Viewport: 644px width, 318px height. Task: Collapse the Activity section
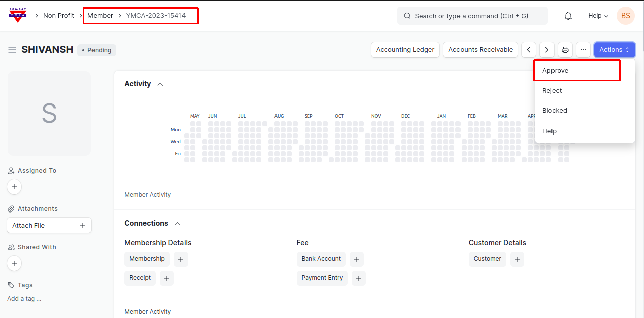[160, 84]
